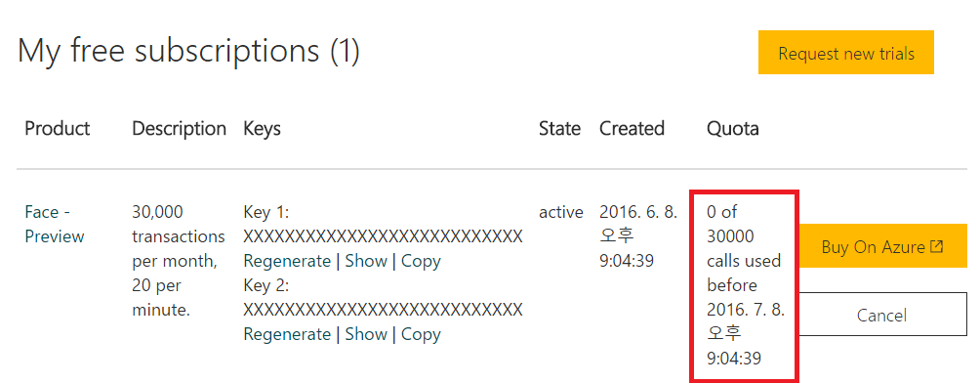Click the active state text
Viewport: 980px width, 383px height.
[560, 212]
